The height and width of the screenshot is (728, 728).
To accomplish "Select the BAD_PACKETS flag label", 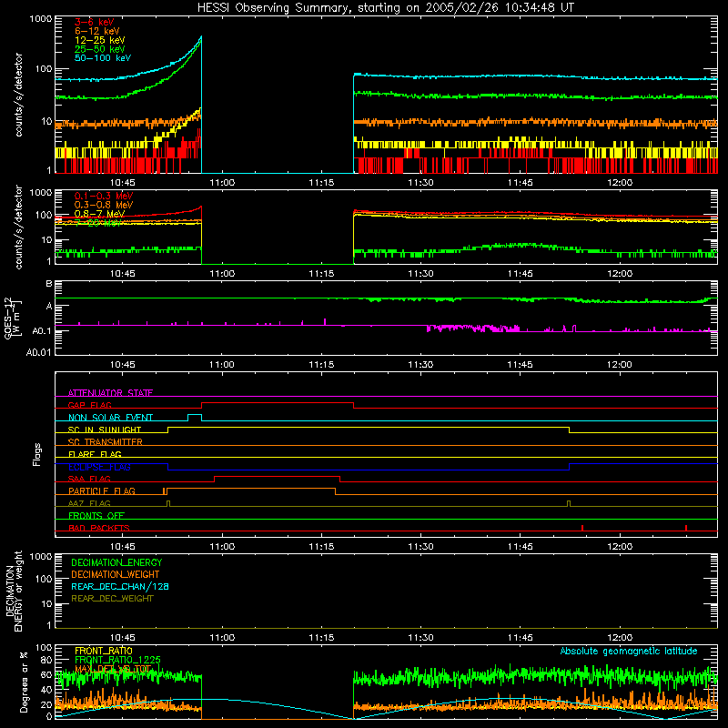I will pos(99,528).
